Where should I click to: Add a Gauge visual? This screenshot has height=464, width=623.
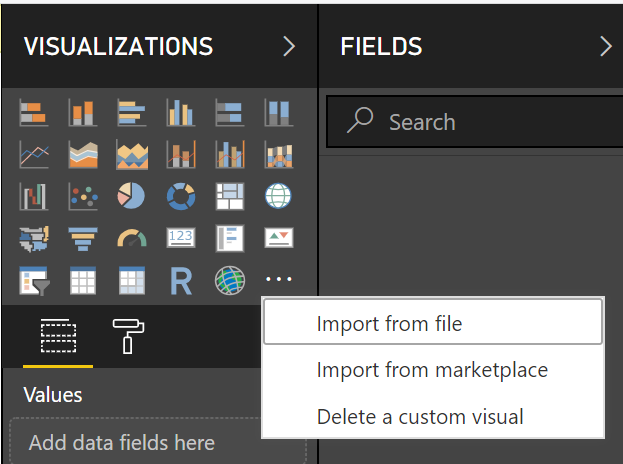131,239
